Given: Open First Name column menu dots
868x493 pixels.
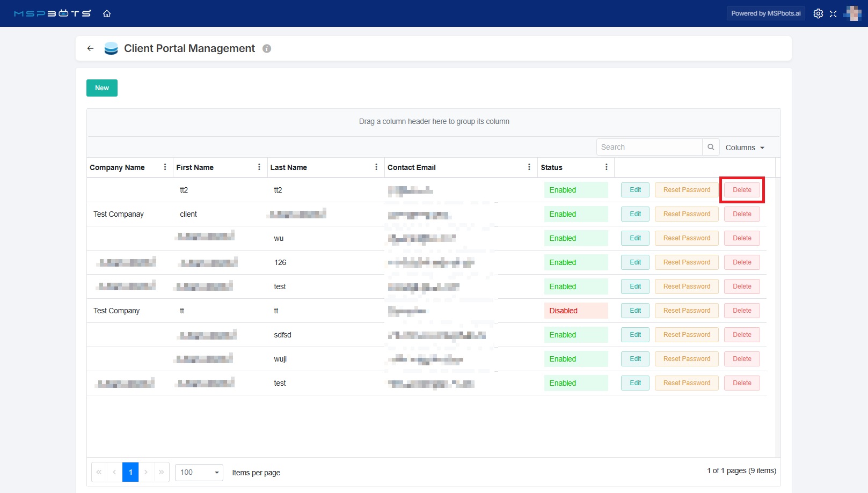Looking at the screenshot, I should (x=259, y=167).
